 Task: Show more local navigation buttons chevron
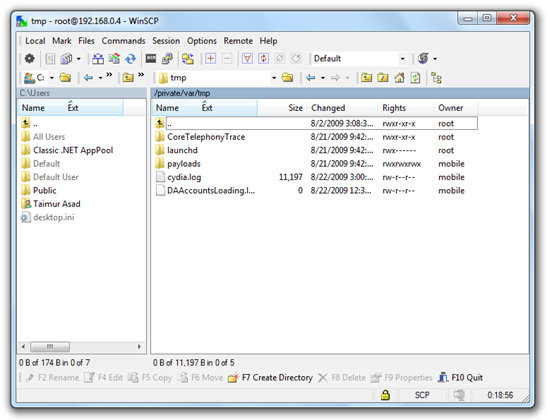point(109,75)
